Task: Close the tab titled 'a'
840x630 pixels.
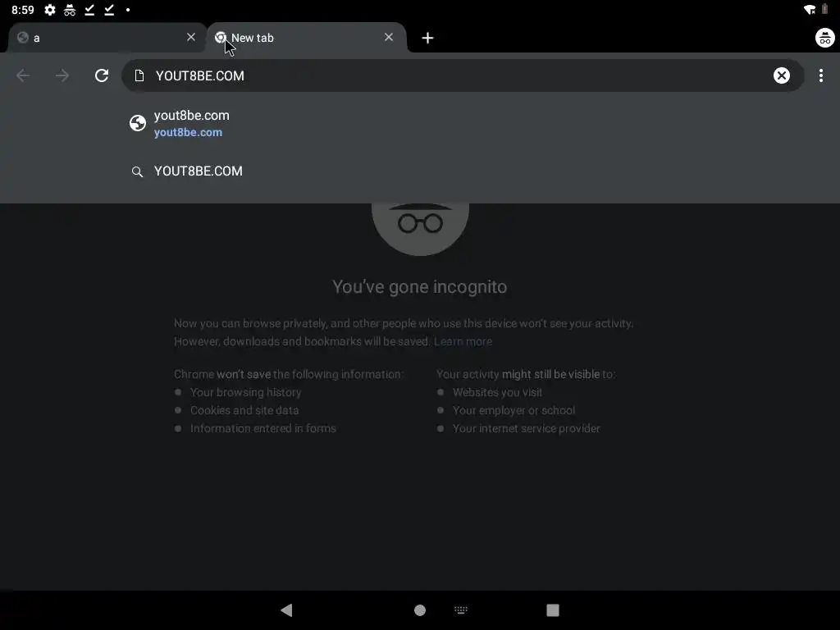Action: [191, 37]
